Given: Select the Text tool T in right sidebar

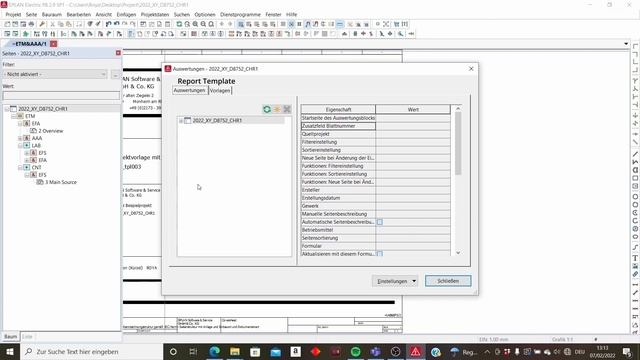Looking at the screenshot, I should click(x=635, y=258).
